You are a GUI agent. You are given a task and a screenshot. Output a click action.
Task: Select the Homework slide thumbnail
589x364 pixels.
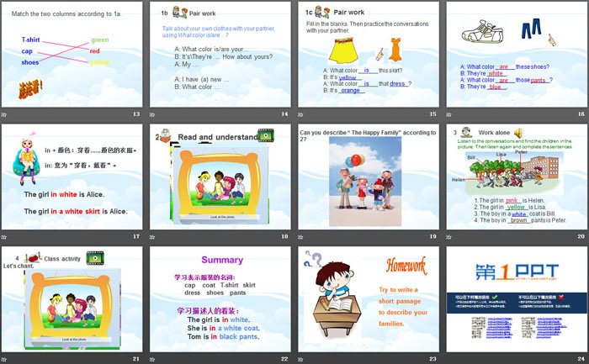(x=369, y=299)
